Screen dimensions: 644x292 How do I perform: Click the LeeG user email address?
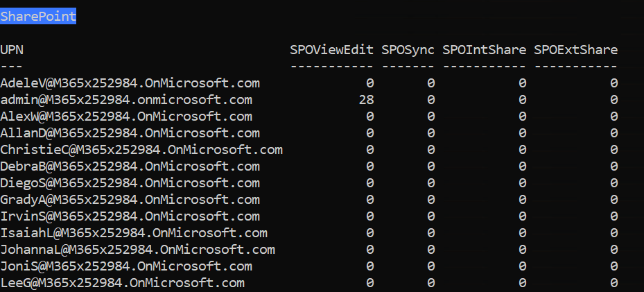[122, 283]
